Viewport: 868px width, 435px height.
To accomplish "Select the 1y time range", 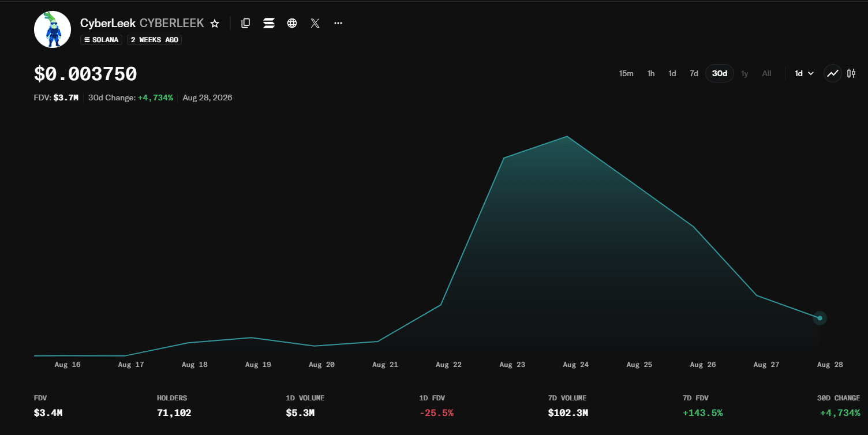I will tap(744, 73).
